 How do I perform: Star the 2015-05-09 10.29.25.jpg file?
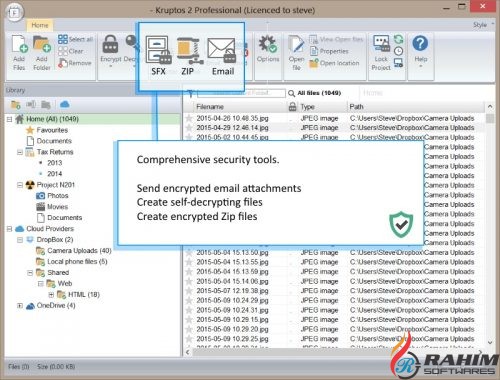pos(189,339)
